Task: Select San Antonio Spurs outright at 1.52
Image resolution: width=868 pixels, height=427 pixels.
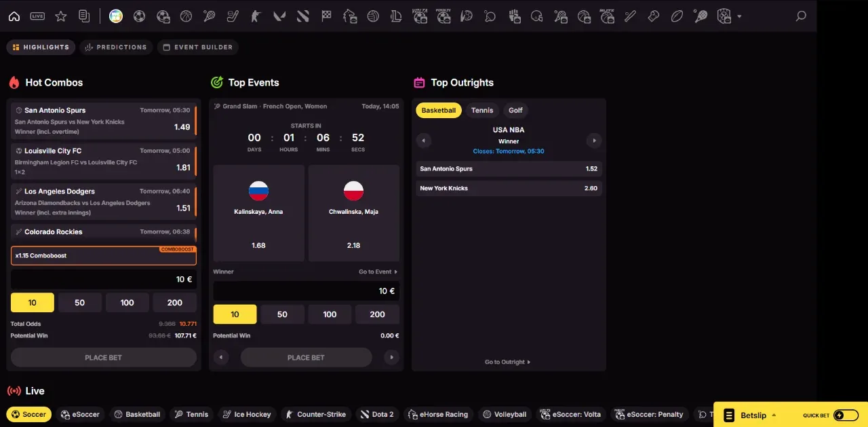Action: pyautogui.click(x=509, y=168)
